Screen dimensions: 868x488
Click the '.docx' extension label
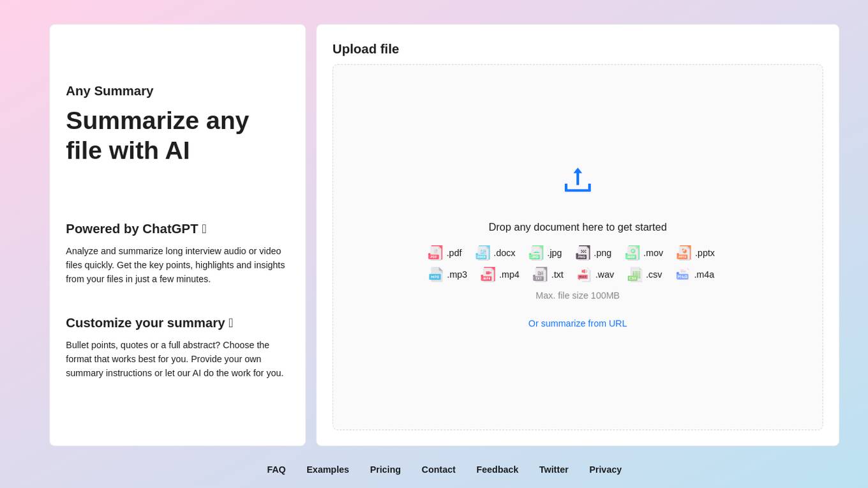coord(505,253)
